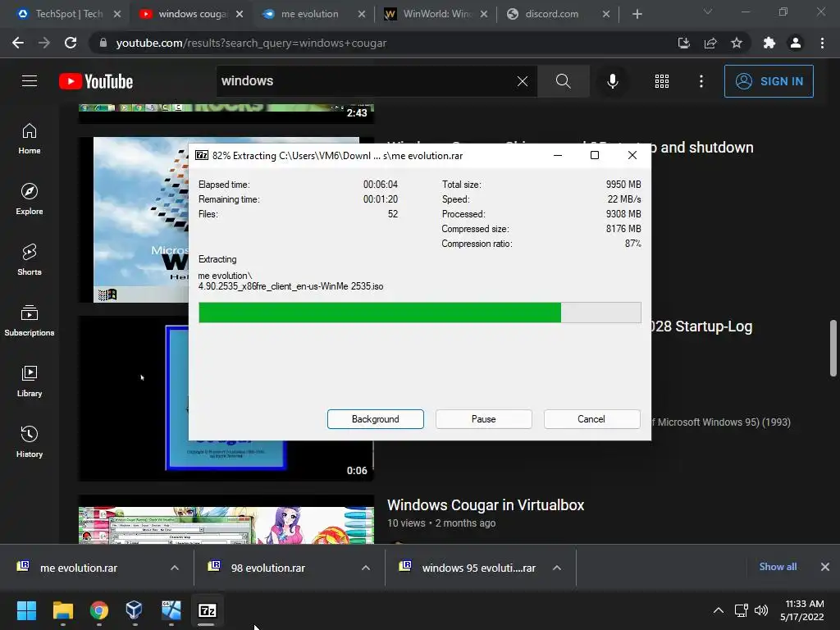The height and width of the screenshot is (630, 840).
Task: Start voice search with the microphone
Action: point(612,81)
